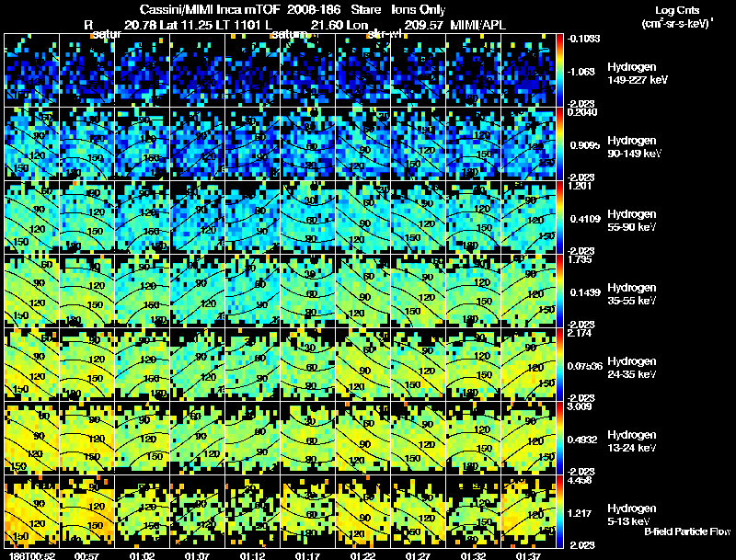Image resolution: width=736 pixels, height=560 pixels.
Task: Open the 5-13 keV panel at 01:37
Action: point(528,511)
